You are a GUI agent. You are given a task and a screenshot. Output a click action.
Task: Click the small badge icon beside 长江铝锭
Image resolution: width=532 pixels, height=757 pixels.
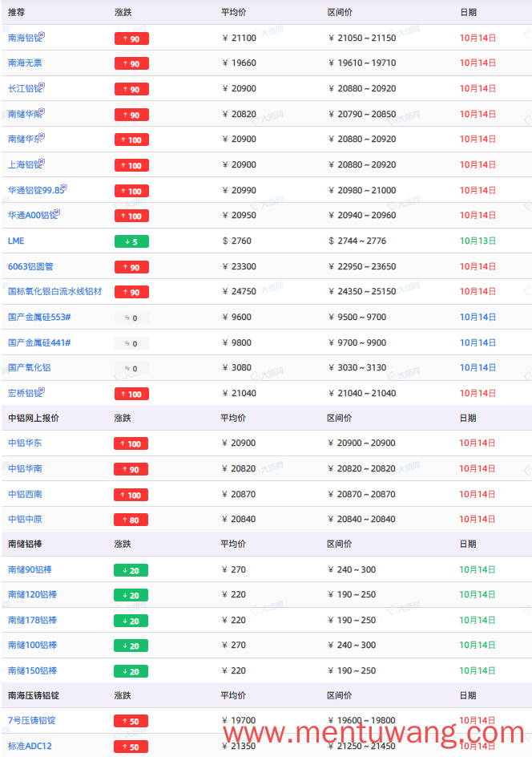point(42,86)
